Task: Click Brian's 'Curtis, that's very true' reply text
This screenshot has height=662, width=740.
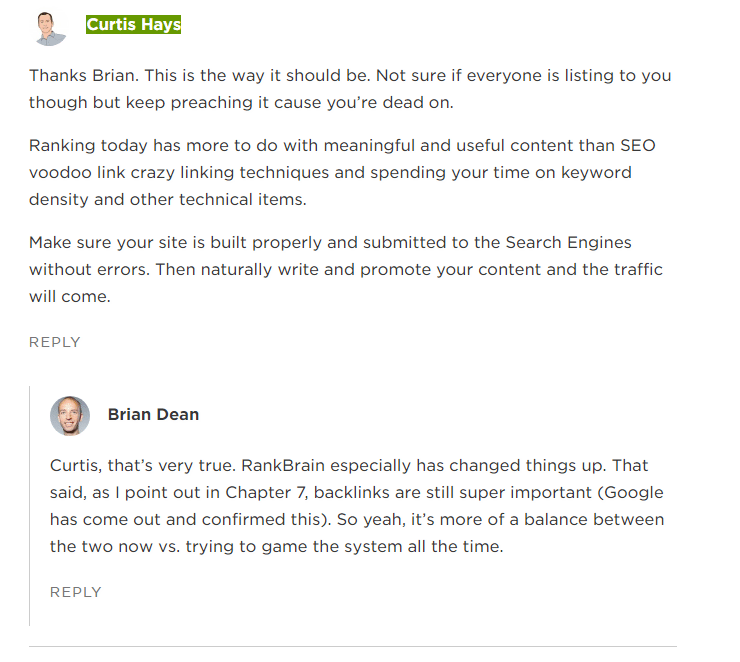Action: tap(357, 506)
